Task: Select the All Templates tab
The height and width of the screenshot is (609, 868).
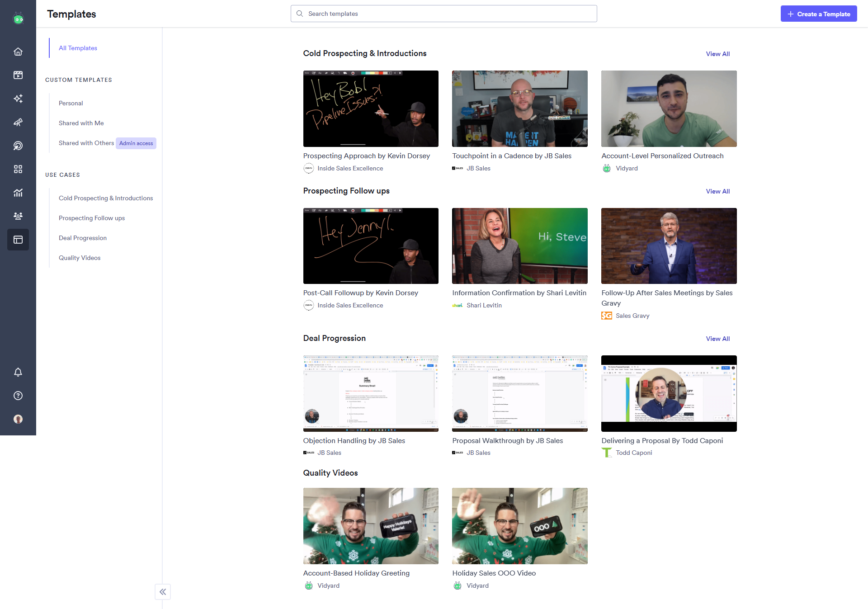Action: [x=78, y=48]
